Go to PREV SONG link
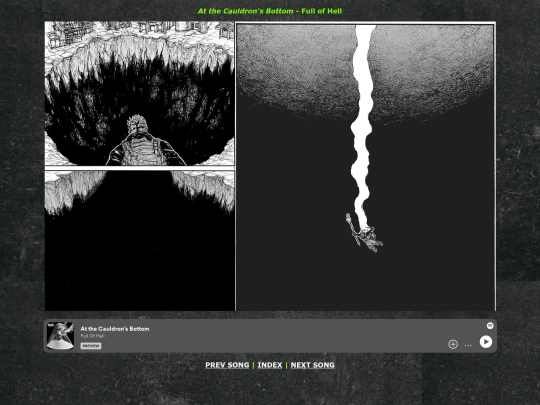540x405 pixels. point(227,365)
